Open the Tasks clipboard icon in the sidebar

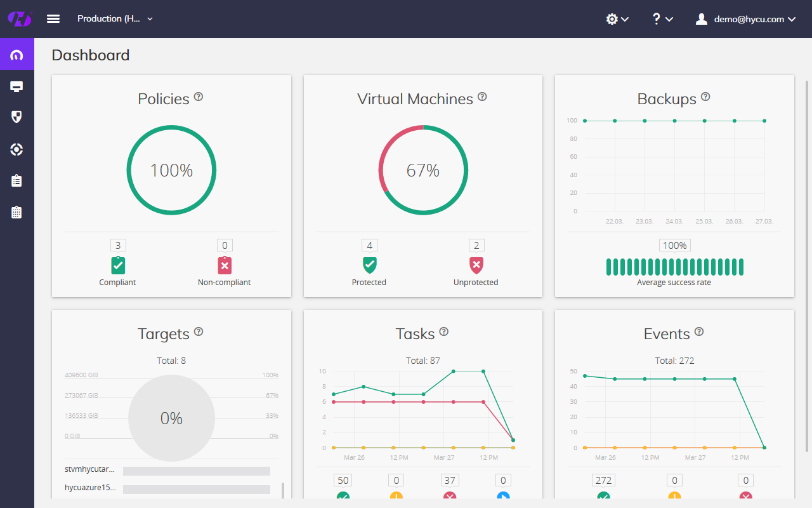(x=17, y=181)
